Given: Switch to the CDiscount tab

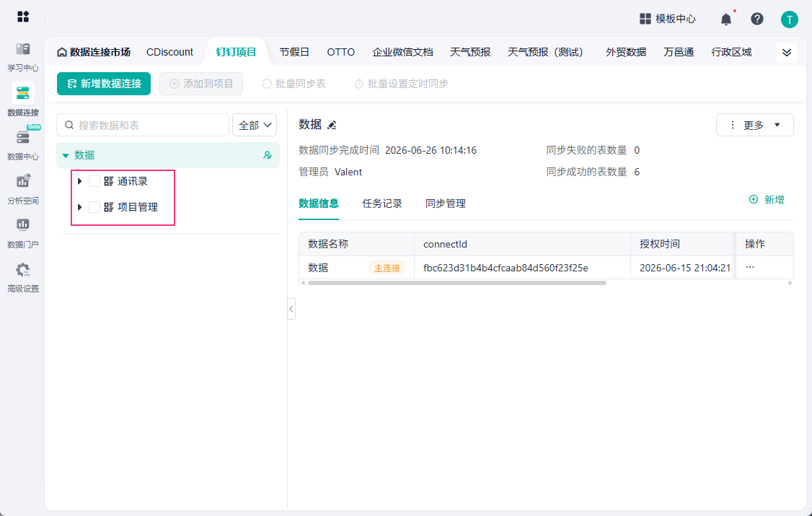Looking at the screenshot, I should (x=169, y=53).
